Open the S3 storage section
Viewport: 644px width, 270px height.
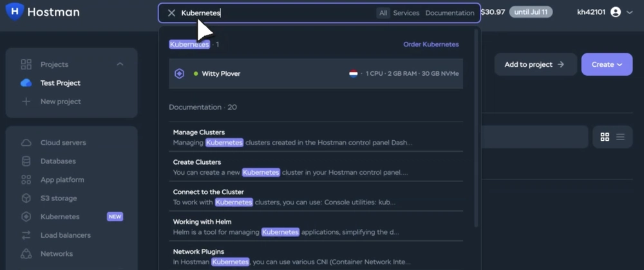(59, 198)
